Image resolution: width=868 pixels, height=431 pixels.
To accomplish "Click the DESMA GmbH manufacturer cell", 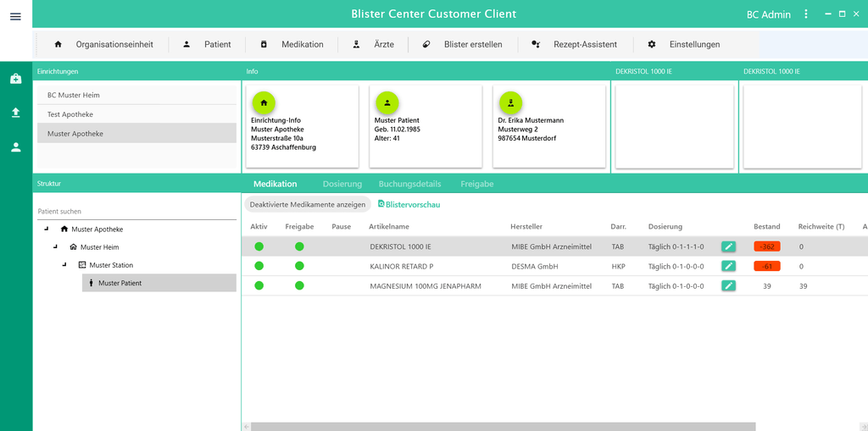I will point(535,266).
